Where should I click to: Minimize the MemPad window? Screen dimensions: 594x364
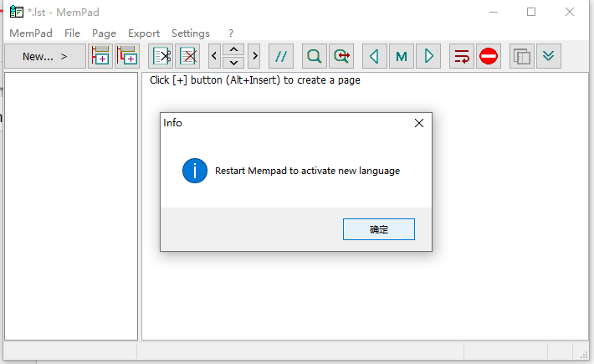[x=494, y=12]
